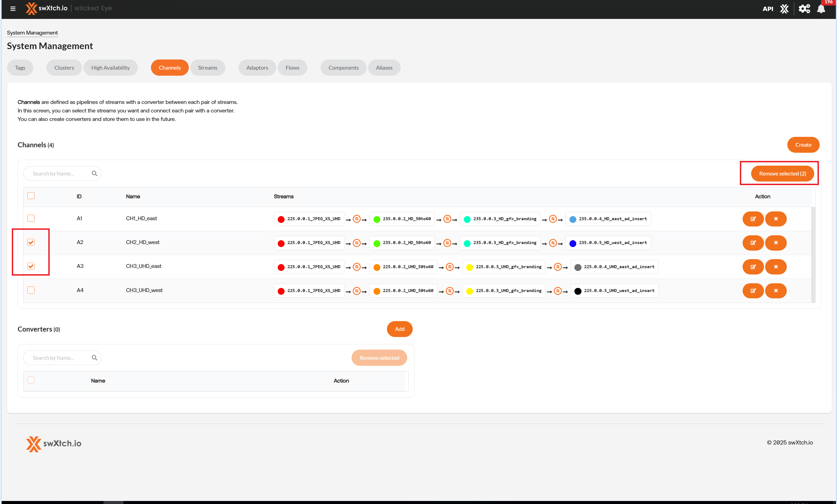Delete channel CH3_UHD_west with X icon

tap(776, 291)
